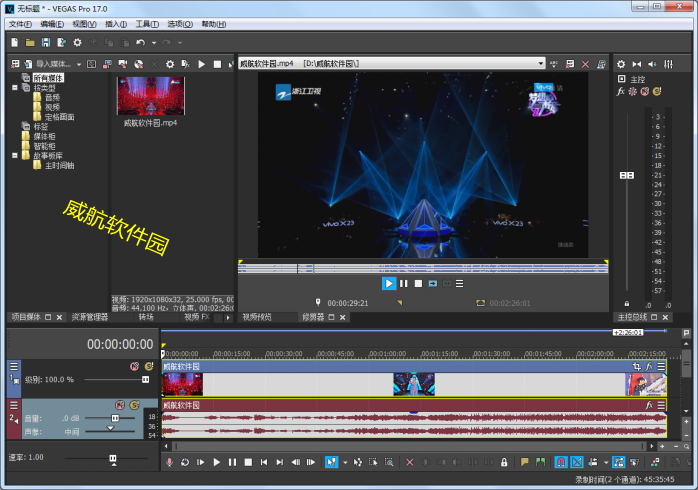The image size is (698, 490).
Task: Open the 帮助(H) menu
Action: (x=214, y=24)
